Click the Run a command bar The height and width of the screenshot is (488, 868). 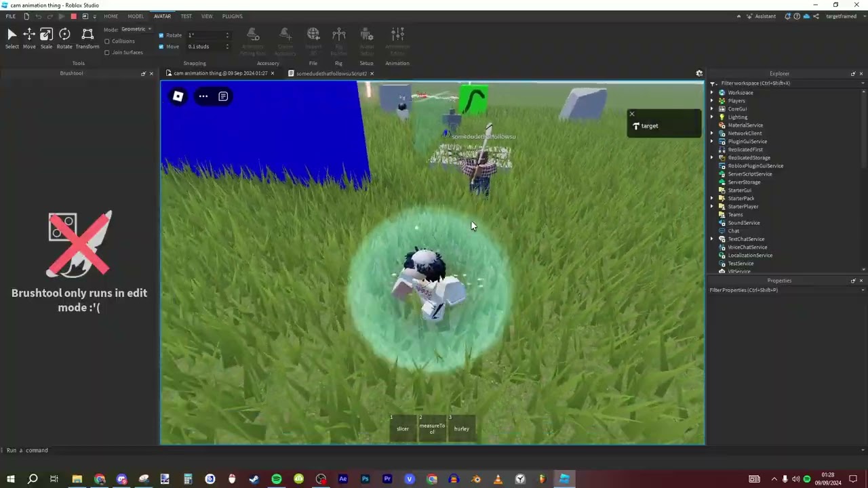click(27, 450)
